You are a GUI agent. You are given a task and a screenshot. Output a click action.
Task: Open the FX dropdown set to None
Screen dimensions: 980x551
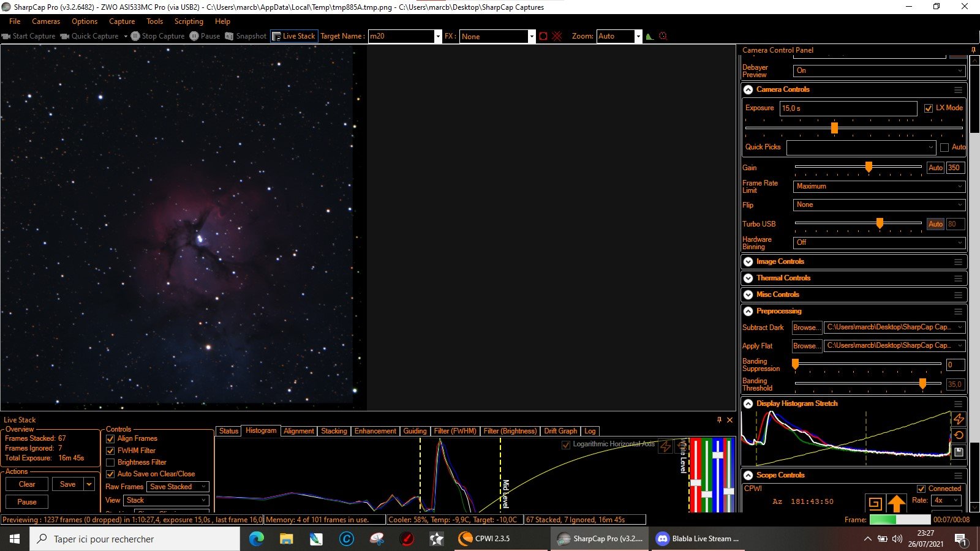click(x=497, y=36)
